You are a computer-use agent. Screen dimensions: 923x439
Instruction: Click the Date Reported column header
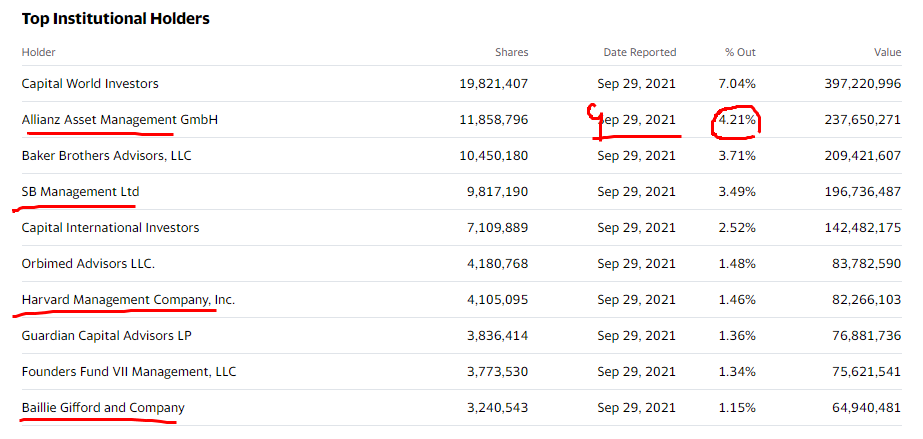[x=640, y=52]
